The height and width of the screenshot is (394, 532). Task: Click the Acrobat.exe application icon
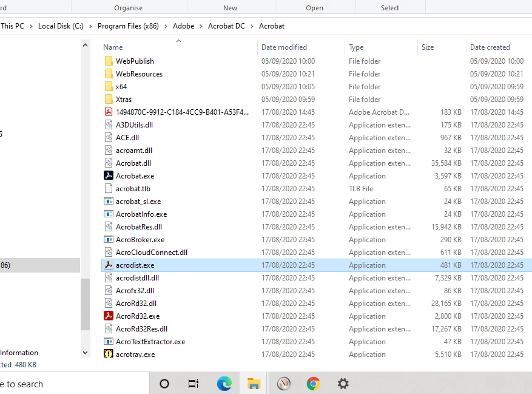click(x=109, y=175)
